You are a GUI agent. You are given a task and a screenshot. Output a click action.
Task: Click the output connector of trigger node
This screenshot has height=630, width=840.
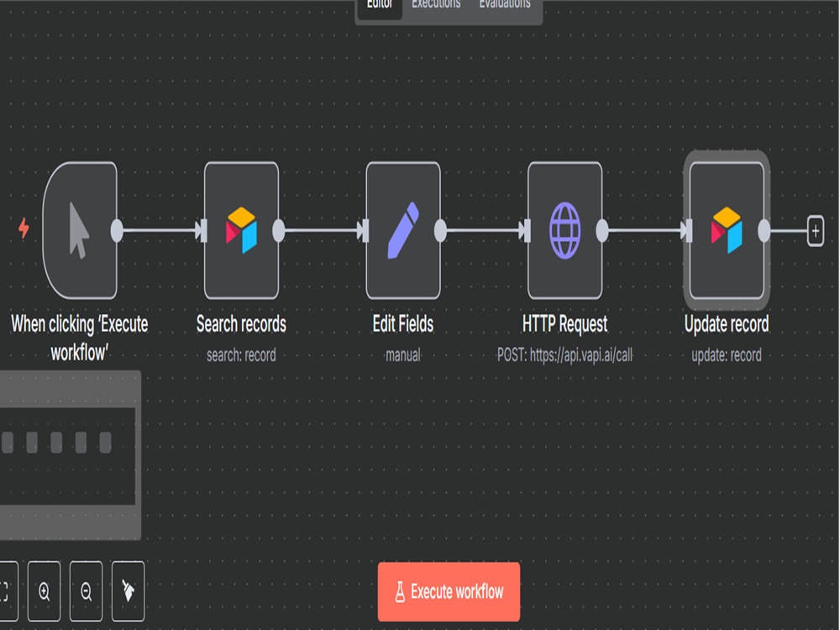coord(117,230)
